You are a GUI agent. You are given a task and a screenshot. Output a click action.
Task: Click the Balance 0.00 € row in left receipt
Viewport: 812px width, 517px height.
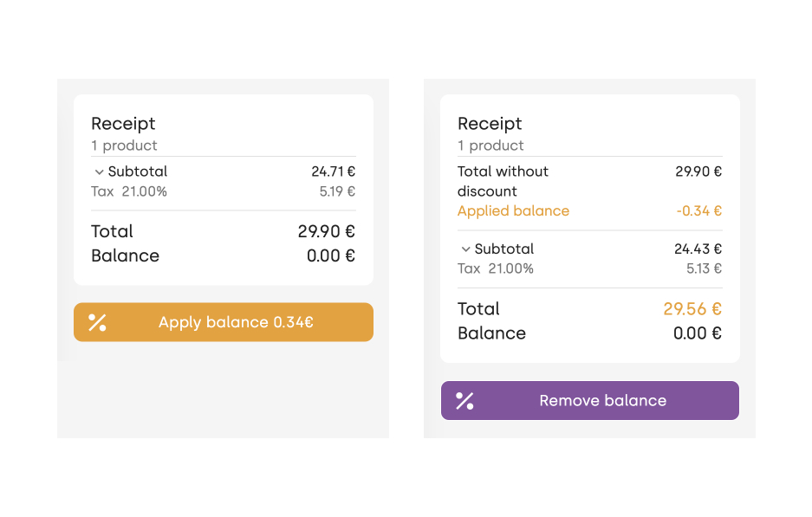[x=224, y=255]
